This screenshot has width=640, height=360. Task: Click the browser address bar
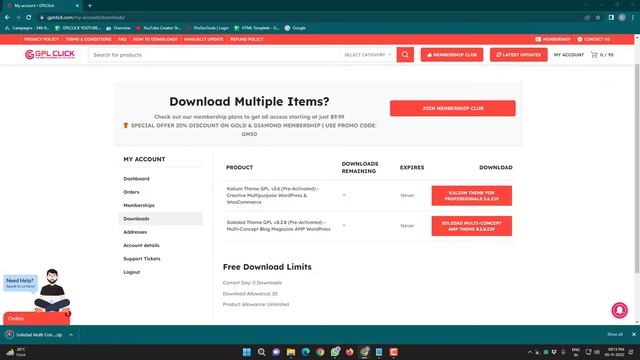coord(310,18)
